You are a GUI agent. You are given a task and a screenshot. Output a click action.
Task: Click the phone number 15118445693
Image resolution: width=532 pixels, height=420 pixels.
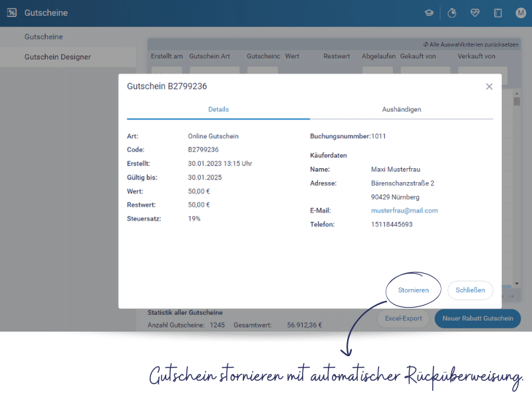click(x=392, y=225)
